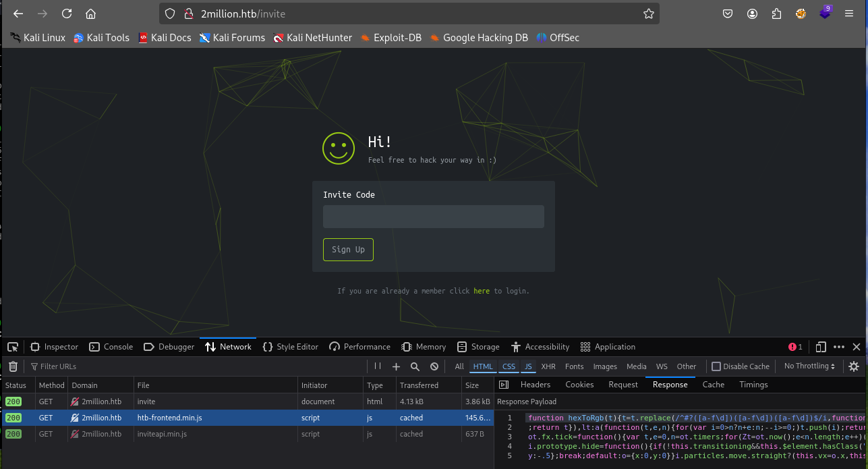This screenshot has height=469, width=868.
Task: Toggle the Other request filter
Action: point(687,366)
